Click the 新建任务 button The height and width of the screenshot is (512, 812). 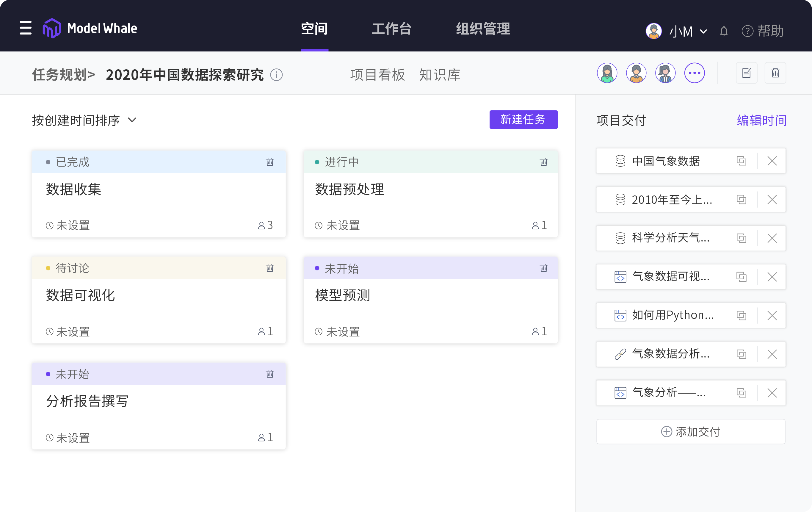(x=523, y=119)
